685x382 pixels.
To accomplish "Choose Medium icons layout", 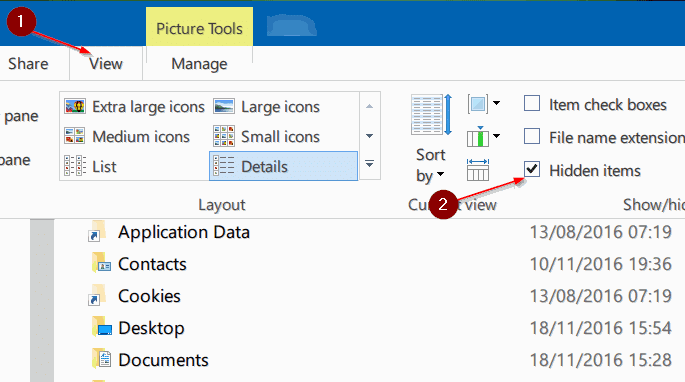I will (x=127, y=137).
